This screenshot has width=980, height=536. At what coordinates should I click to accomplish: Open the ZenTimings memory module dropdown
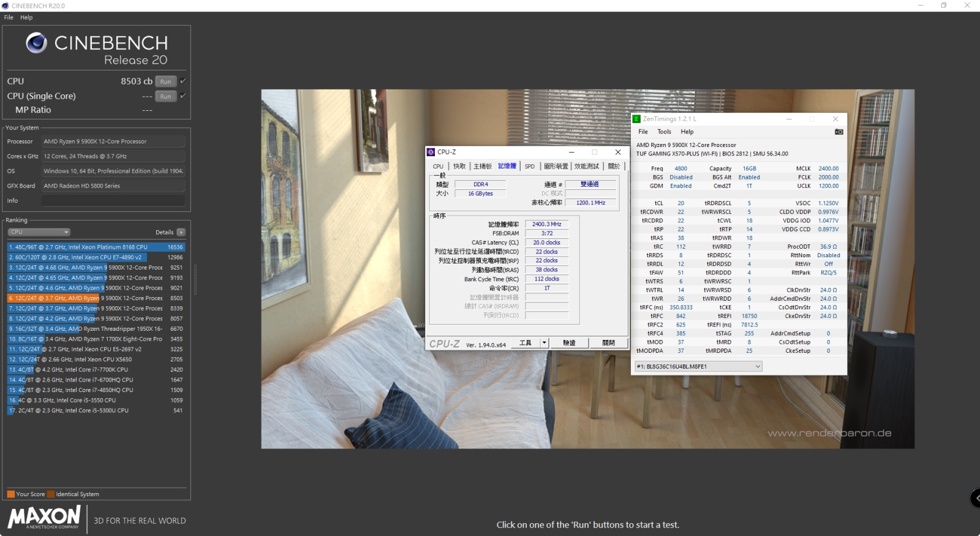(698, 366)
